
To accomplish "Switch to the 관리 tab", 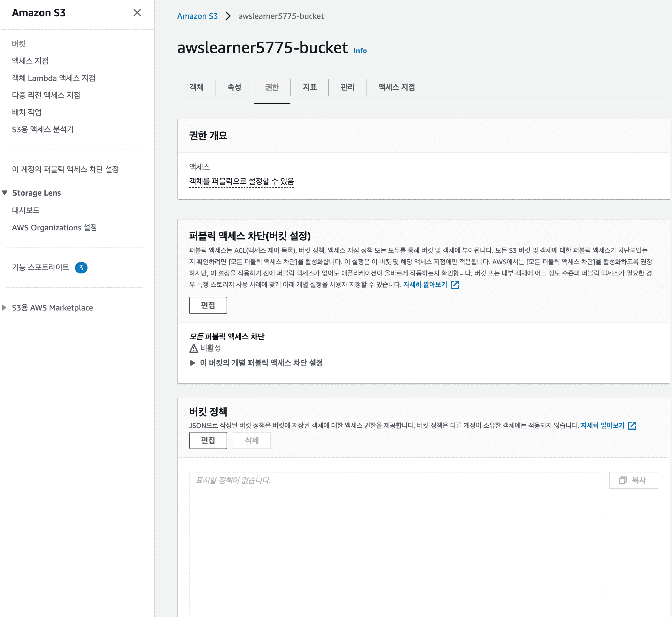I will pyautogui.click(x=347, y=87).
